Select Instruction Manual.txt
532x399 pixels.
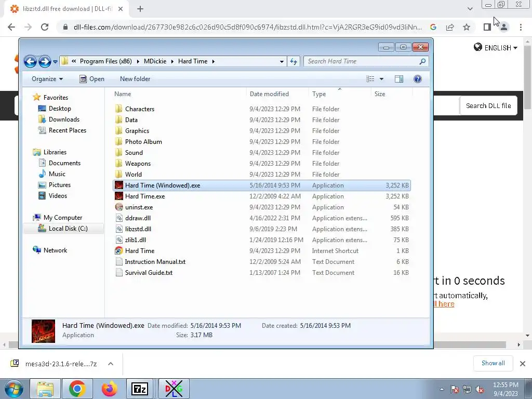pyautogui.click(x=261, y=262)
